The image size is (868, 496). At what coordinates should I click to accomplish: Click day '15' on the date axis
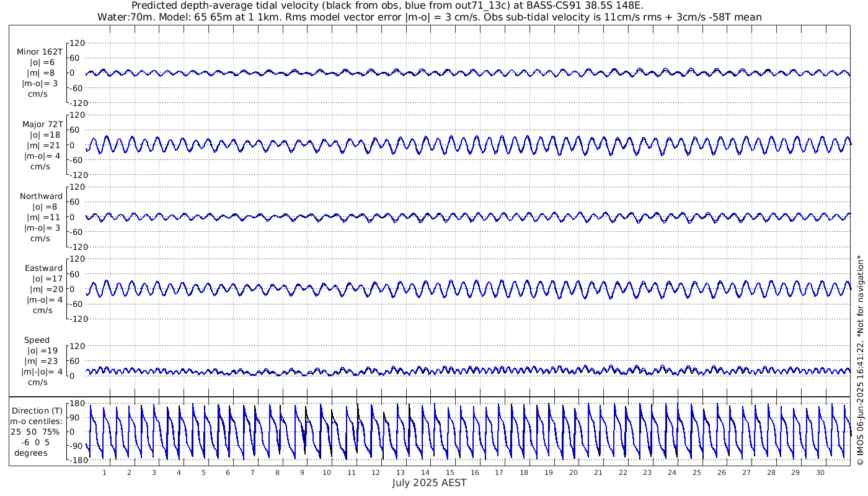(x=449, y=472)
